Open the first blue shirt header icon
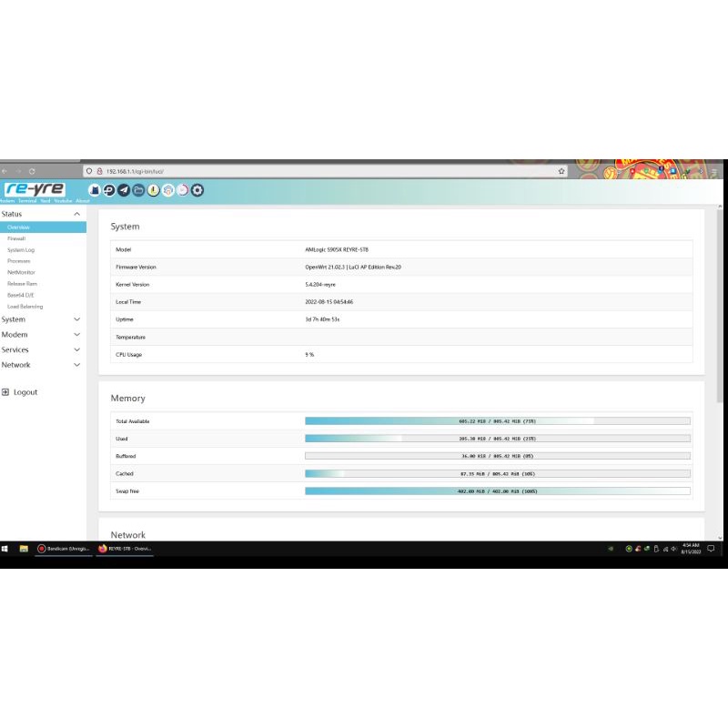This screenshot has height=728, width=728. tap(95, 190)
